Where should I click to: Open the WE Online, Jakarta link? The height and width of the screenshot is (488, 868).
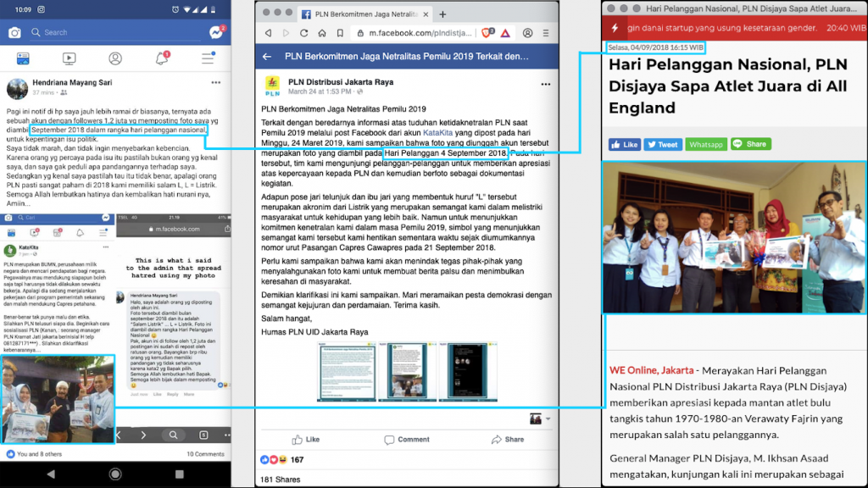pyautogui.click(x=652, y=371)
